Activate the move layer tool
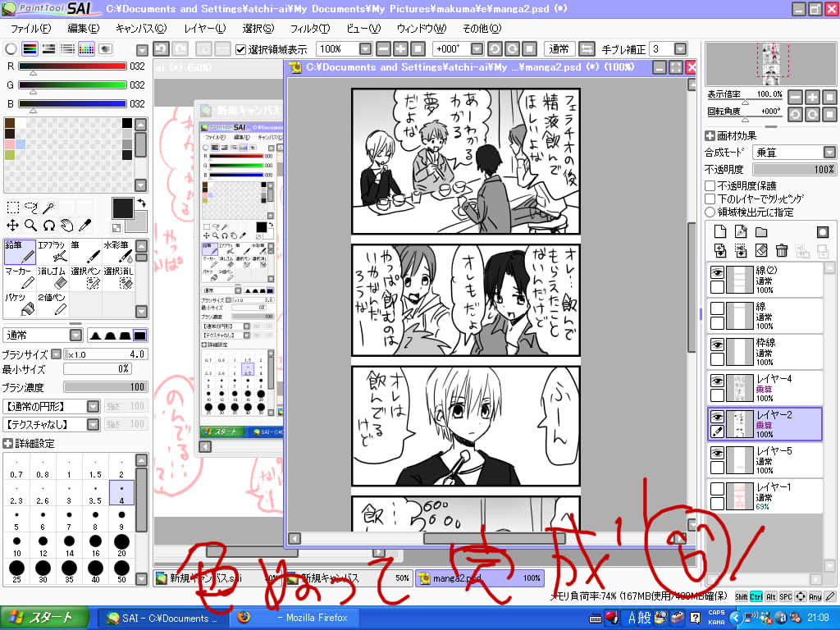This screenshot has width=840, height=630. 13,226
